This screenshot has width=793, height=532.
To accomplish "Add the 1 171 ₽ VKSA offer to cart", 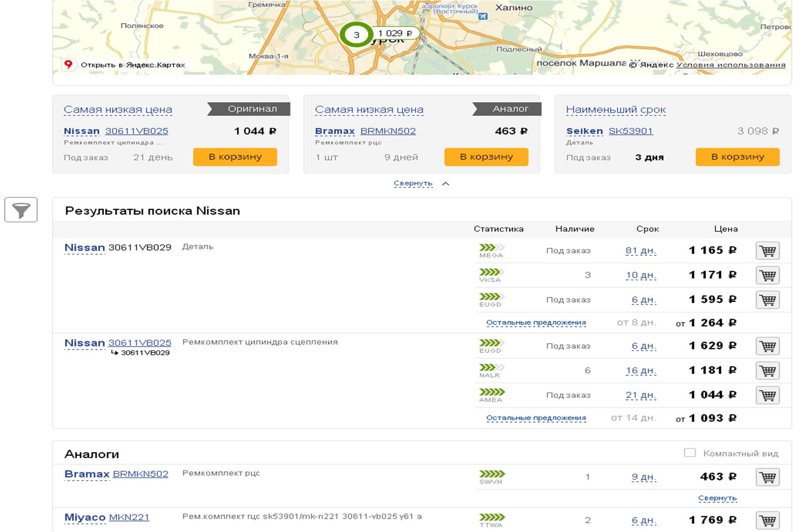I will (x=767, y=275).
